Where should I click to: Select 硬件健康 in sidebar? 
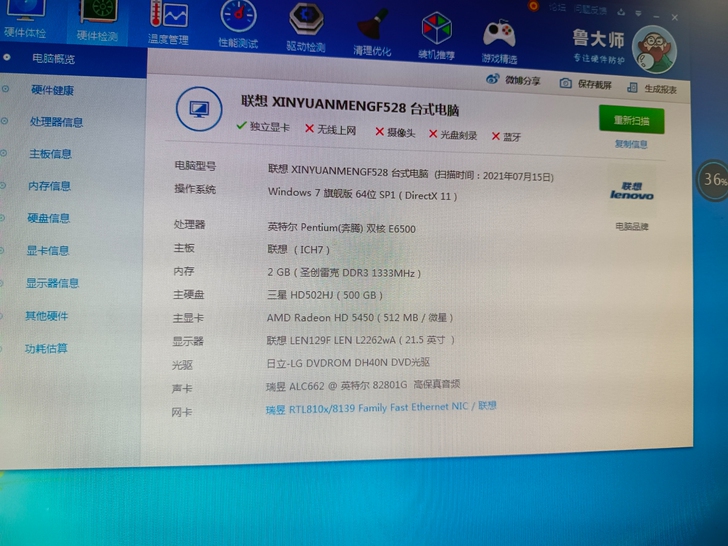pos(52,90)
